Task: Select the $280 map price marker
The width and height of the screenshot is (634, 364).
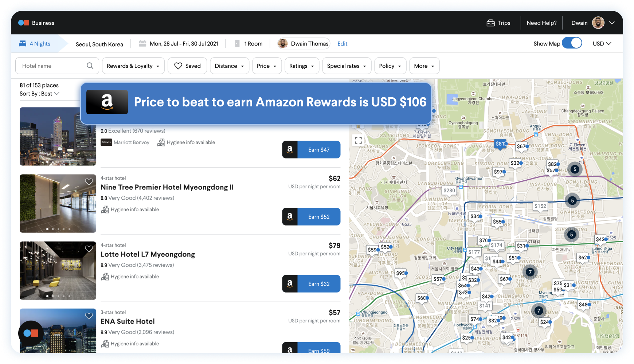Action: [449, 191]
